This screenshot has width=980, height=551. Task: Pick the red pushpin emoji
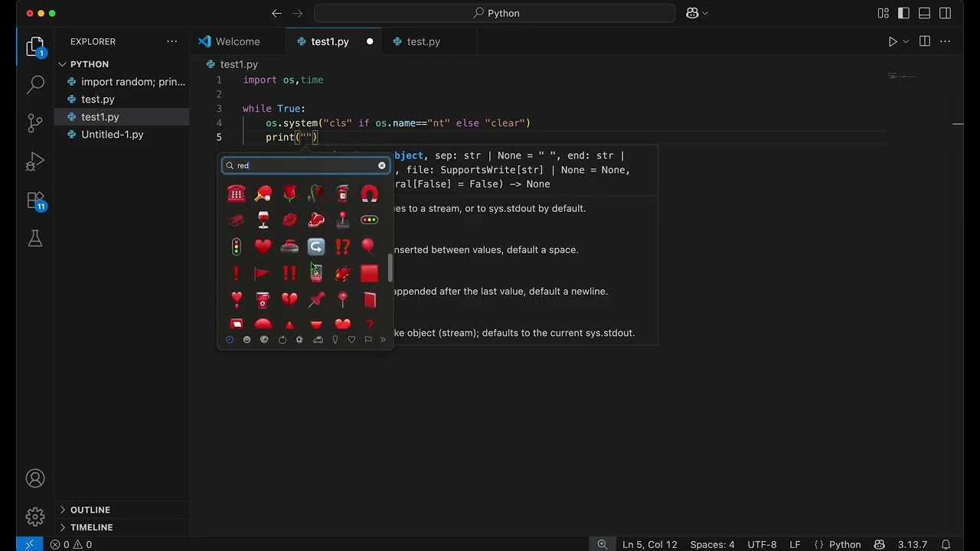click(316, 300)
